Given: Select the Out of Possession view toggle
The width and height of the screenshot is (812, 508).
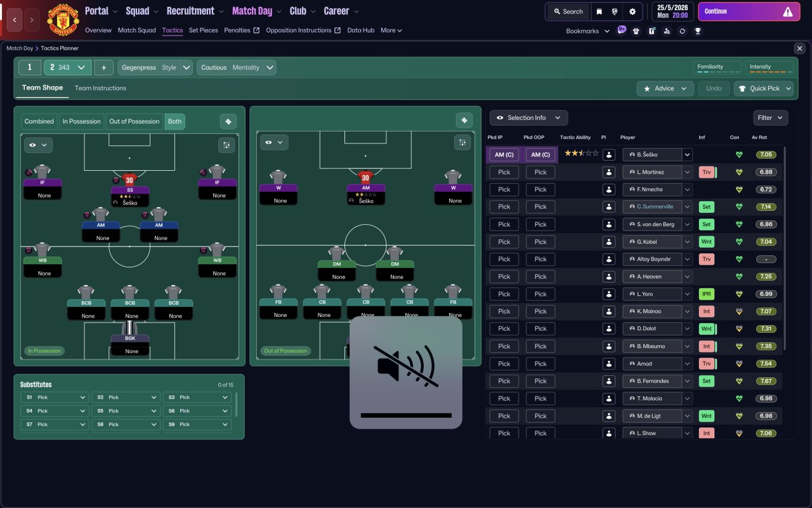Looking at the screenshot, I should pyautogui.click(x=134, y=121).
